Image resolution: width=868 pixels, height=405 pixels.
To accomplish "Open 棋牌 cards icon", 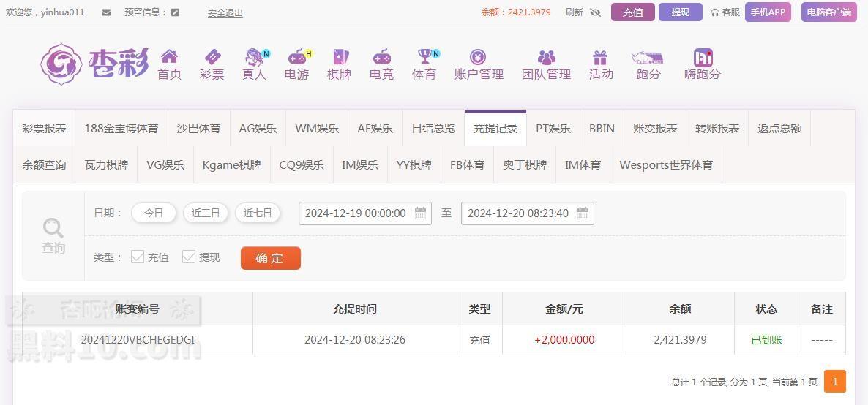I will point(340,56).
